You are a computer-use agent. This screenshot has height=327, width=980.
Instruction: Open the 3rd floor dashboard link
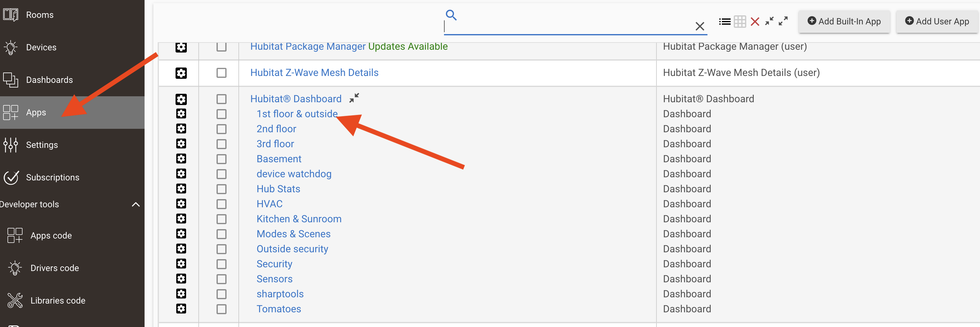[275, 144]
